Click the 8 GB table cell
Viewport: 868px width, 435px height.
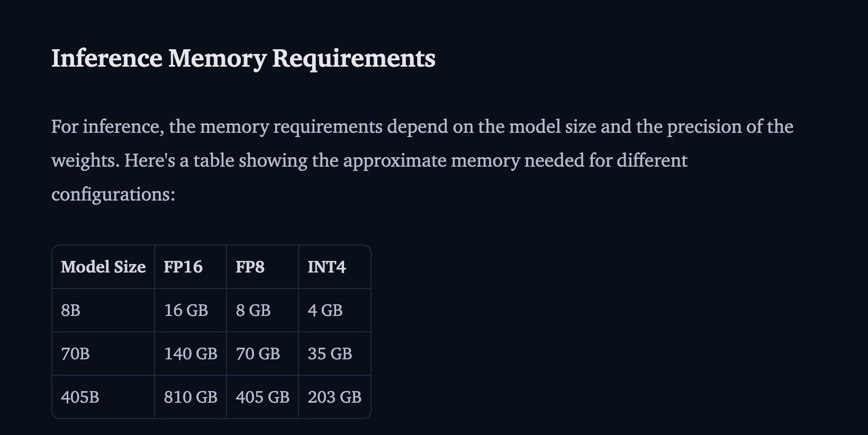[263, 310]
